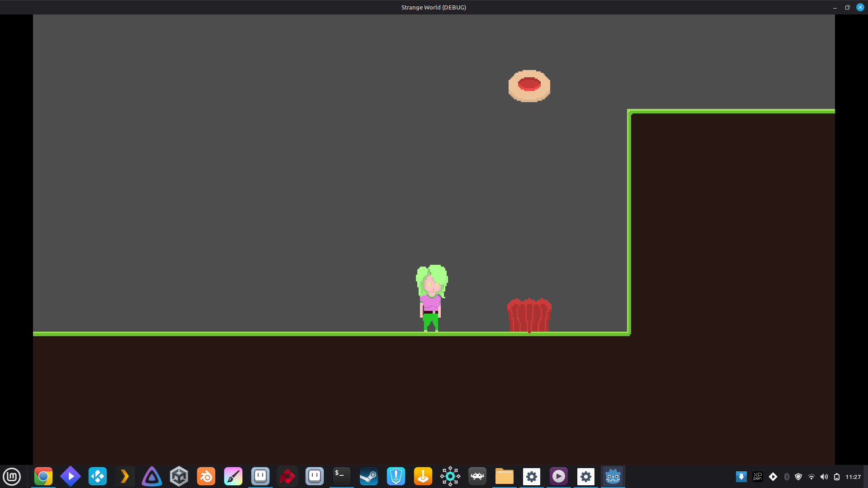Viewport: 868px width, 488px height.
Task: Click the 11:27 clock in the panel
Action: [853, 477]
